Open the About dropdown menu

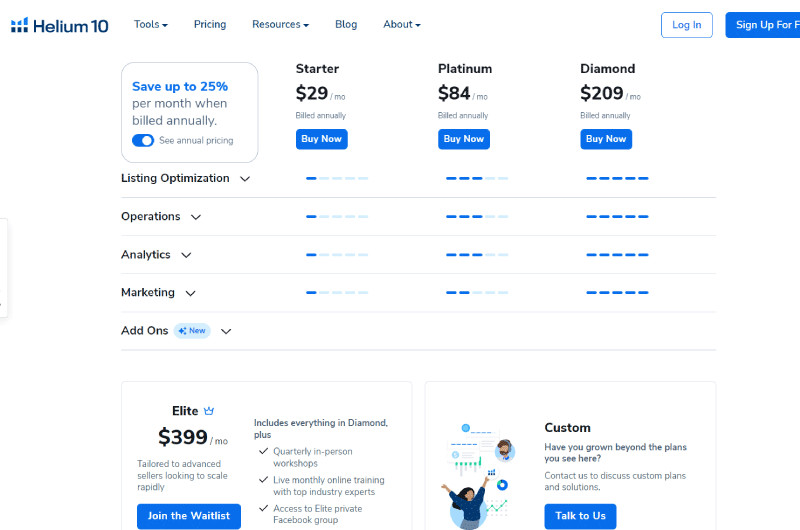pyautogui.click(x=402, y=24)
